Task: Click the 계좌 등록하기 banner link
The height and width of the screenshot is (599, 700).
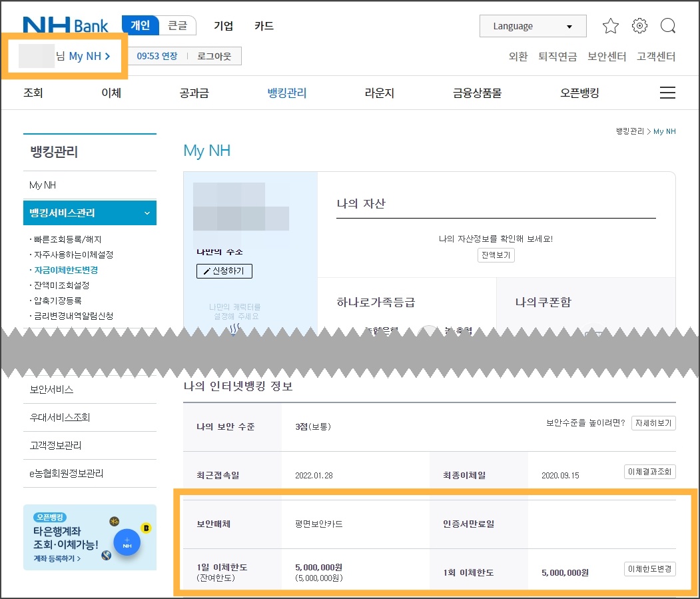Action: (x=57, y=558)
